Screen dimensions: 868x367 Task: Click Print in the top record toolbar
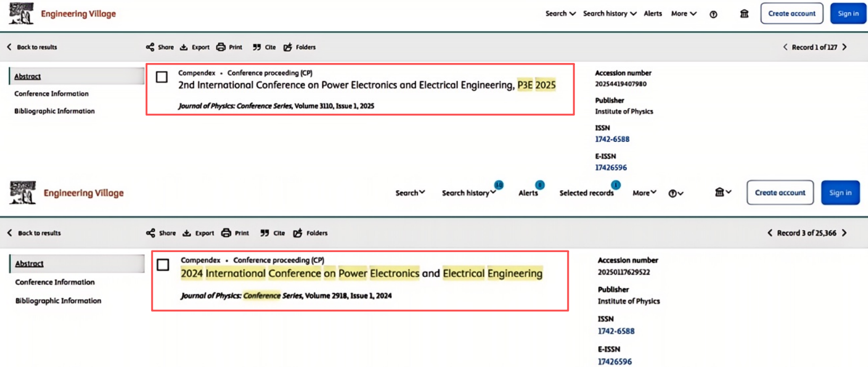click(229, 47)
